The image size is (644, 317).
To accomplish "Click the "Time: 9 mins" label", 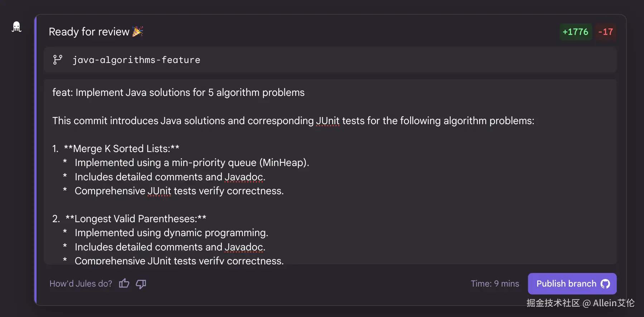I will [495, 284].
